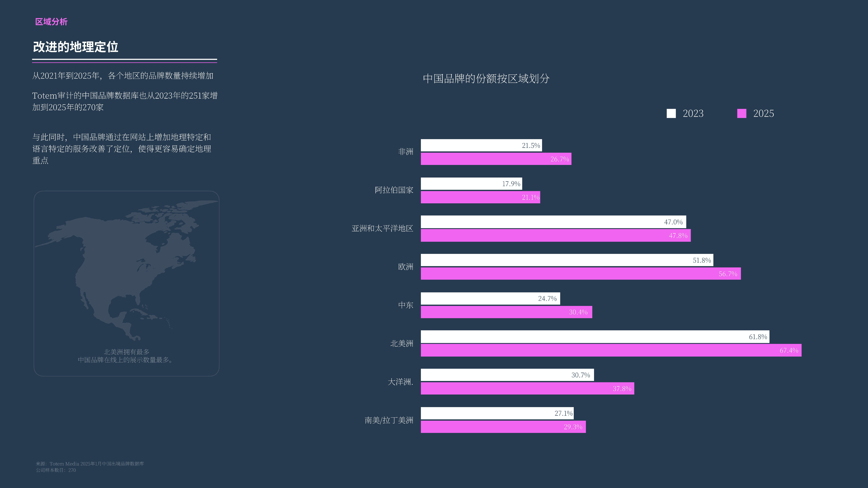Viewport: 868px width, 488px height.
Task: Click the 61.8% North America bar
Action: [x=595, y=337]
